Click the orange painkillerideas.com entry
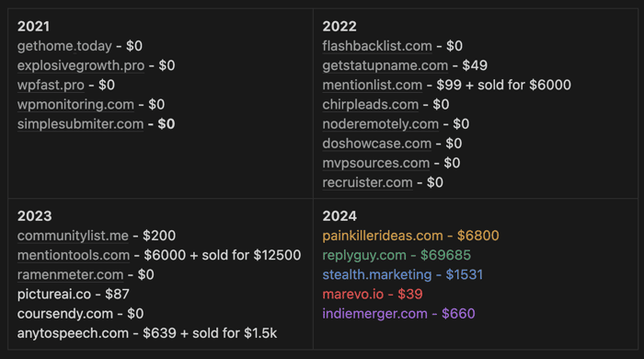Screen dimensions: 644x359 [x=410, y=236]
